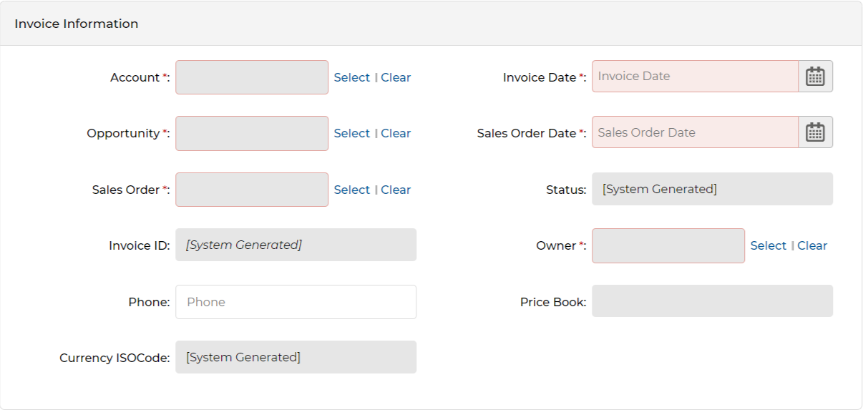Click Select link for Opportunity
The width and height of the screenshot is (868, 415).
pos(352,133)
